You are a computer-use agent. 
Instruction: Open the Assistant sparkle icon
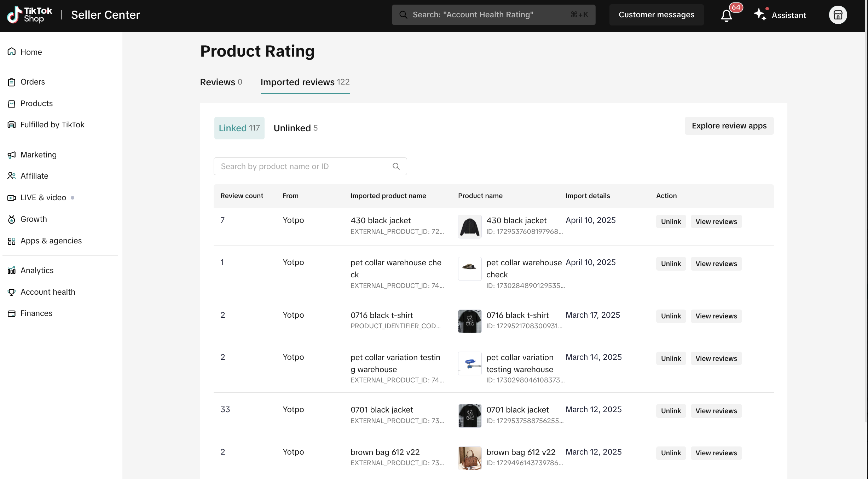pos(759,15)
